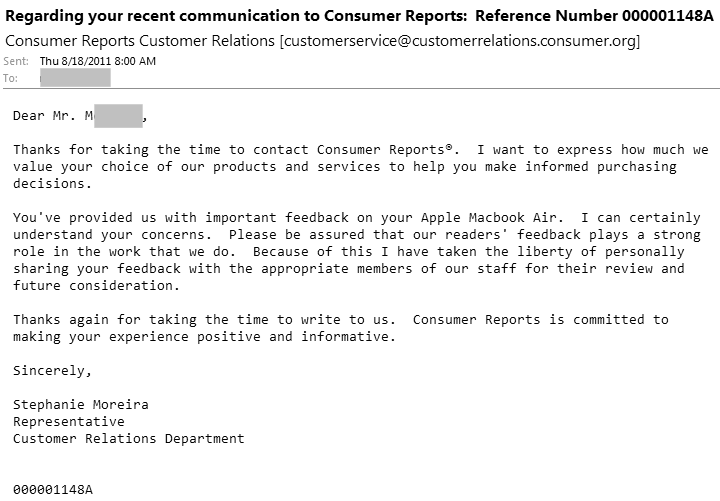
Task: Click the customerservice sender email address
Action: click(460, 41)
